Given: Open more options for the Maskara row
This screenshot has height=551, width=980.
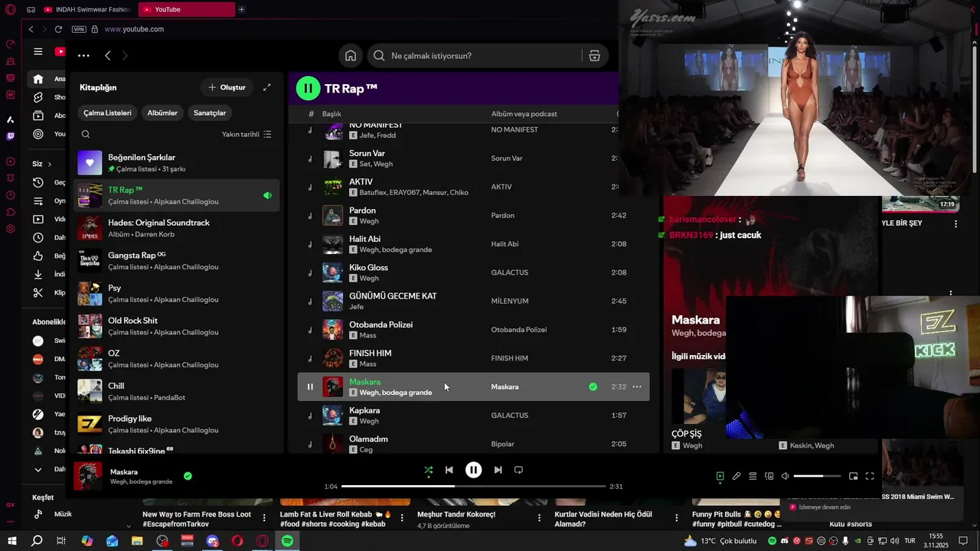Looking at the screenshot, I should coord(636,386).
